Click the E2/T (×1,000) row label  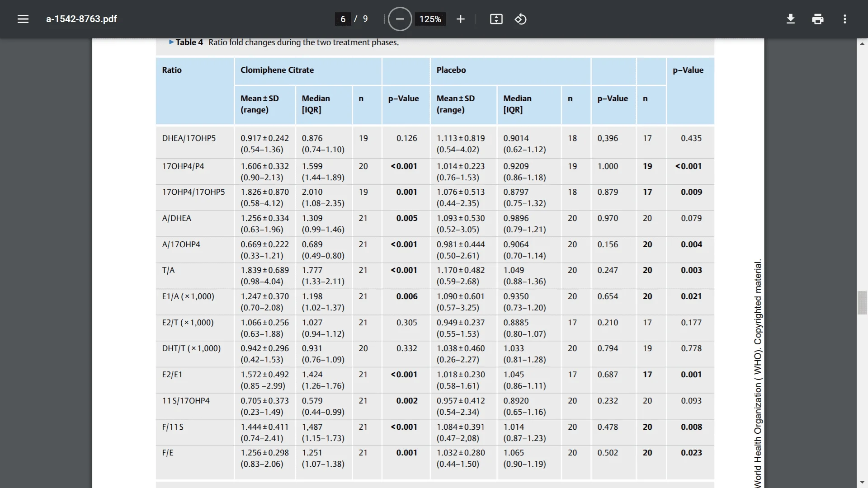click(188, 323)
